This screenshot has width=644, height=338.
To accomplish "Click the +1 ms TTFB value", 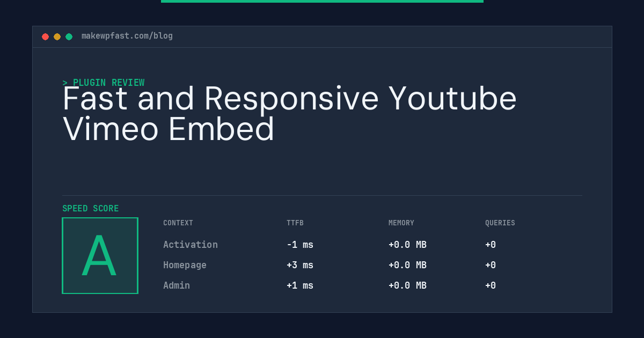I will pyautogui.click(x=300, y=285).
